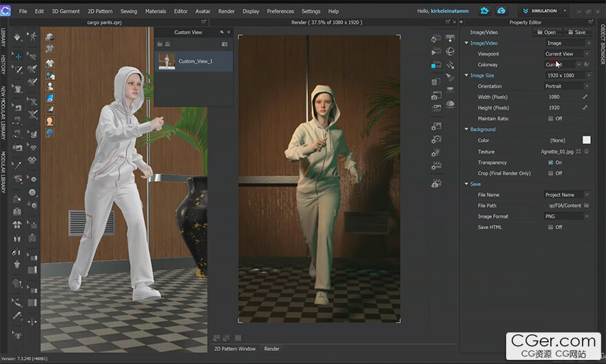The image size is (606, 364).
Task: Open the LIBRARY side panel
Action: tap(3, 37)
